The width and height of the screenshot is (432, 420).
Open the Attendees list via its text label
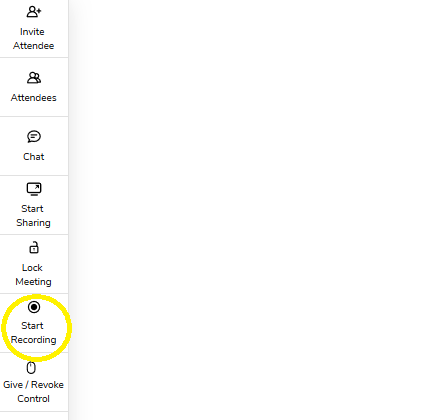click(33, 98)
